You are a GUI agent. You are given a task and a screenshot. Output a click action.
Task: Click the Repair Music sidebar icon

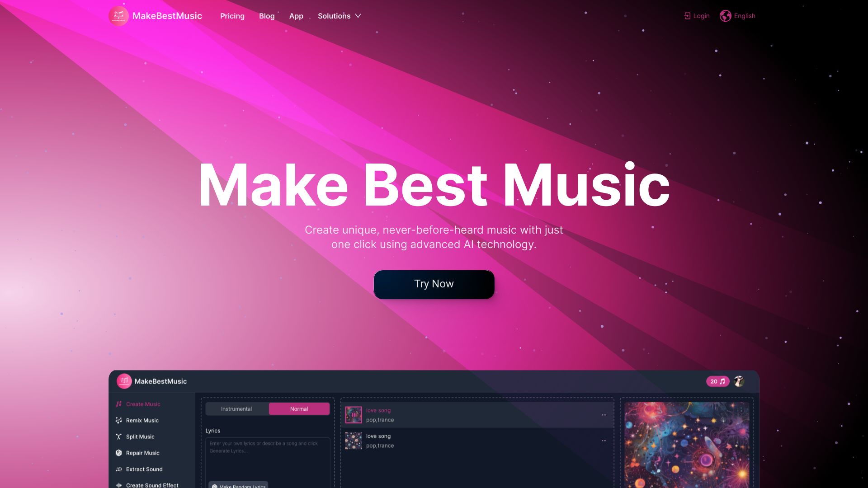tap(118, 453)
